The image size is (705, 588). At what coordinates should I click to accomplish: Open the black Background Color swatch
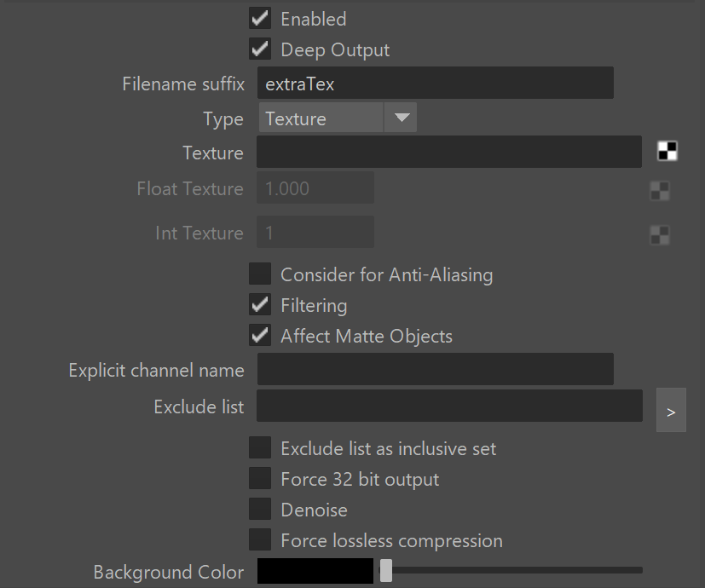tap(315, 571)
